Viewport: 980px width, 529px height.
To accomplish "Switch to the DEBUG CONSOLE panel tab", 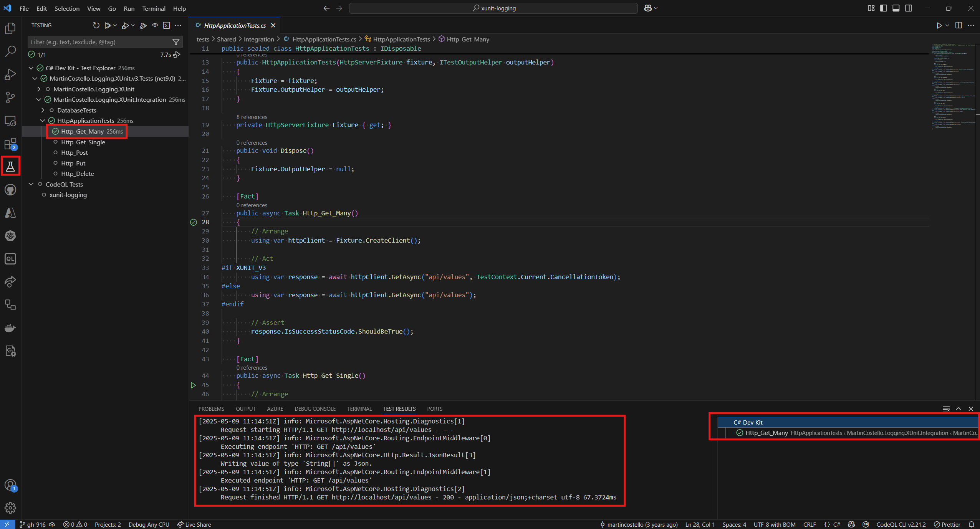I will pos(315,409).
